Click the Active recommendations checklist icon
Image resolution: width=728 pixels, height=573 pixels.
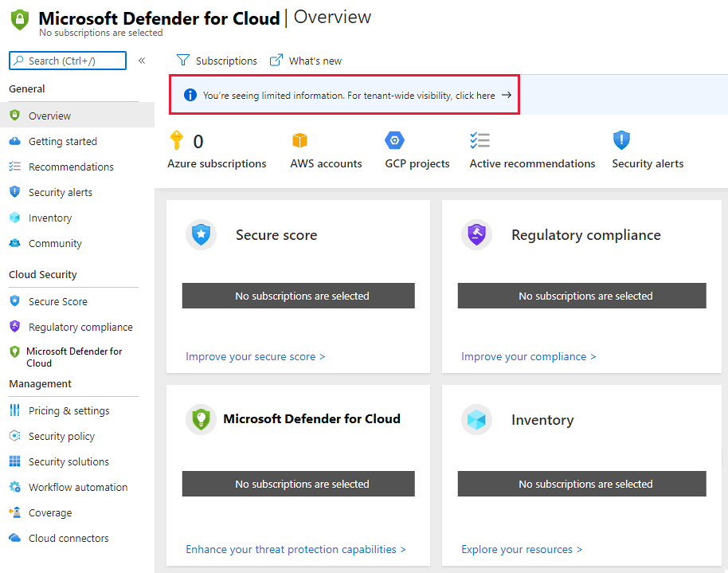(479, 141)
